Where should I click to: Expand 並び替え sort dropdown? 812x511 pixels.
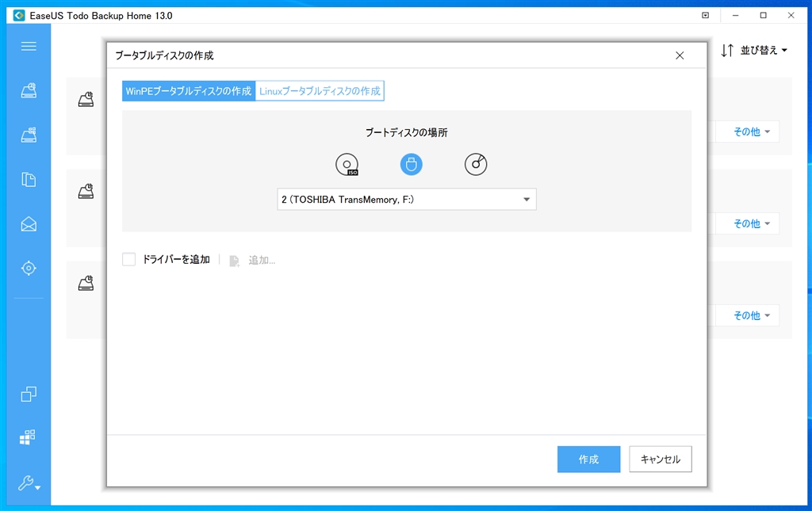[764, 50]
